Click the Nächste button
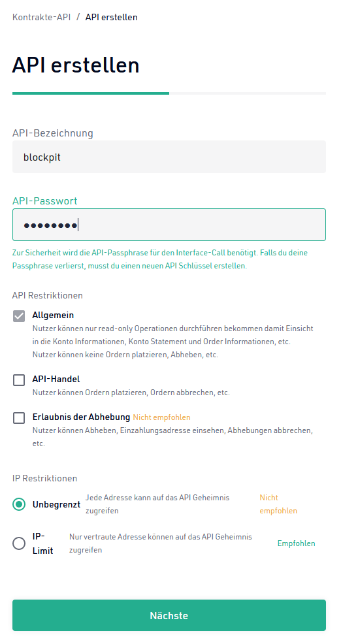Screen dimensions: 341x644 (169, 615)
